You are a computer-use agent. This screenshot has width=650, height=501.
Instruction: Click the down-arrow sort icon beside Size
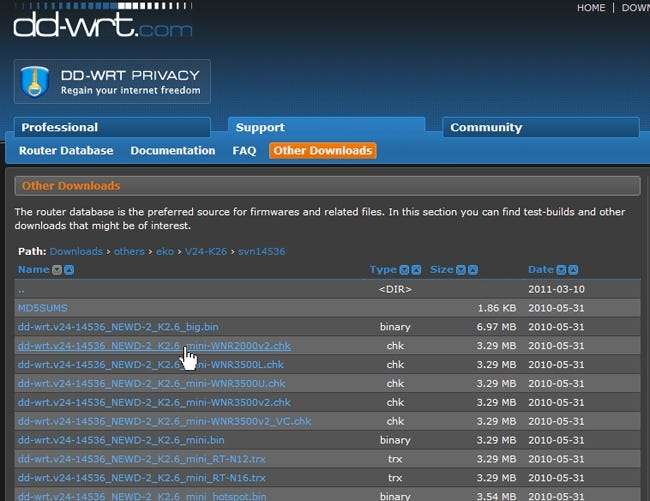pos(461,270)
